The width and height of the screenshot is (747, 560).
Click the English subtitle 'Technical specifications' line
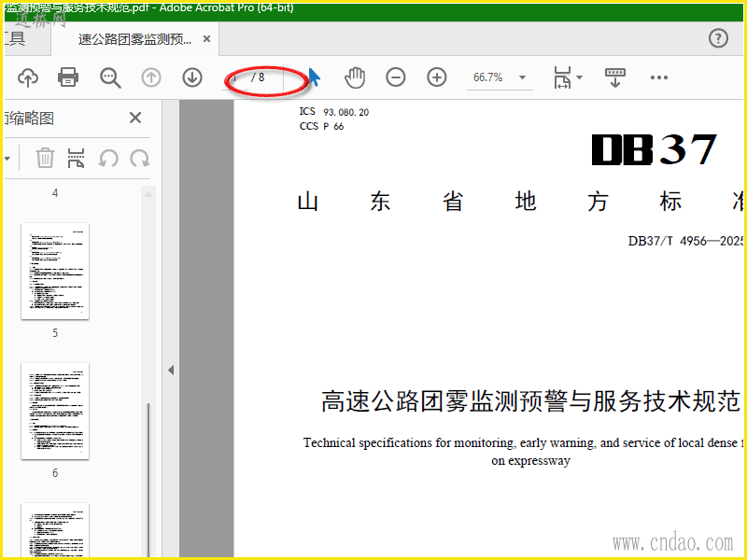point(523,442)
